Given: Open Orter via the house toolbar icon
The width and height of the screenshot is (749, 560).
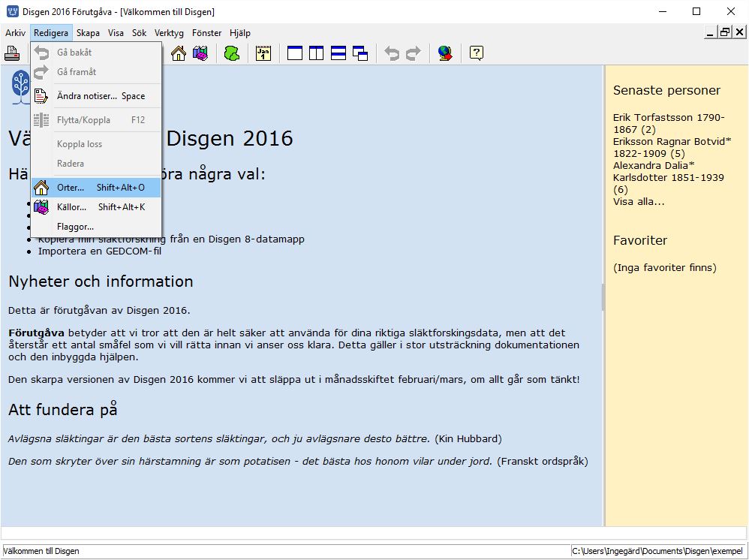Looking at the screenshot, I should click(179, 53).
